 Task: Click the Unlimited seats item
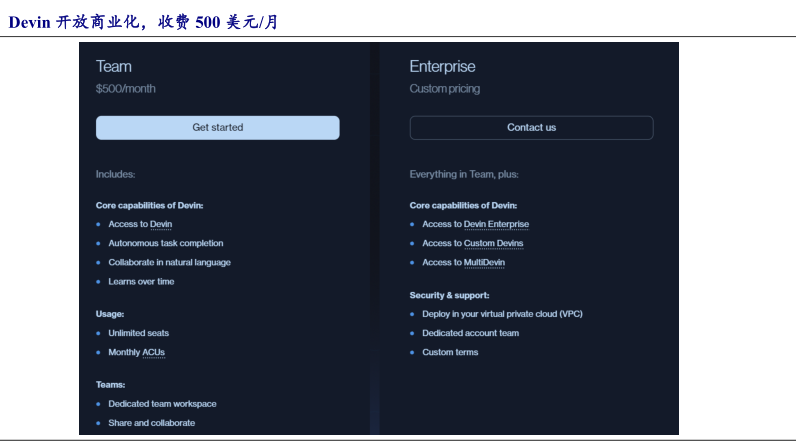click(138, 333)
